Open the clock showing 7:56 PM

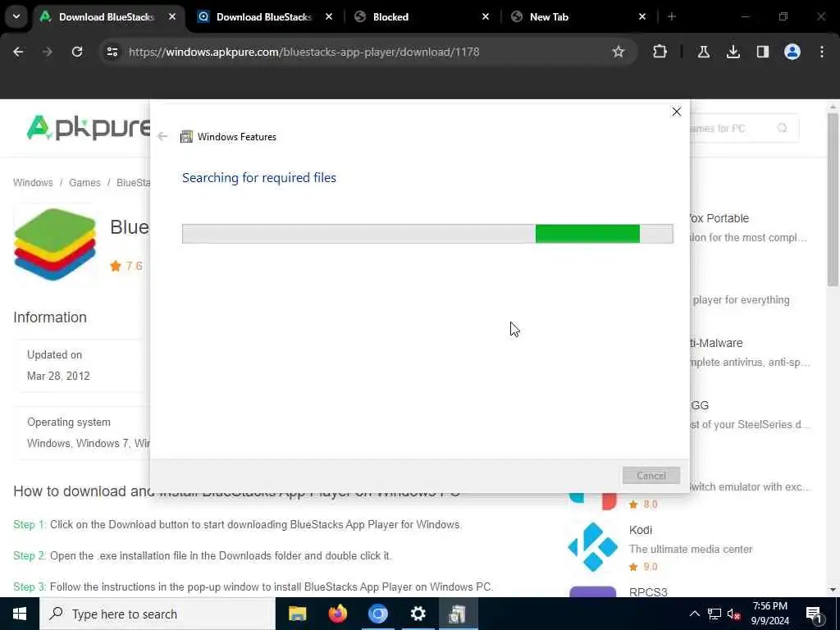[770, 614]
